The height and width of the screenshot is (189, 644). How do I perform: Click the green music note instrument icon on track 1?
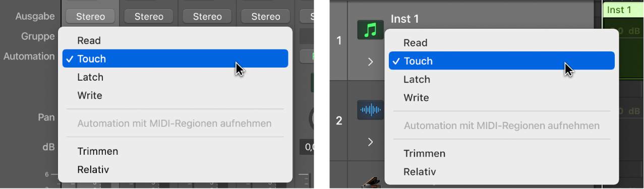370,30
